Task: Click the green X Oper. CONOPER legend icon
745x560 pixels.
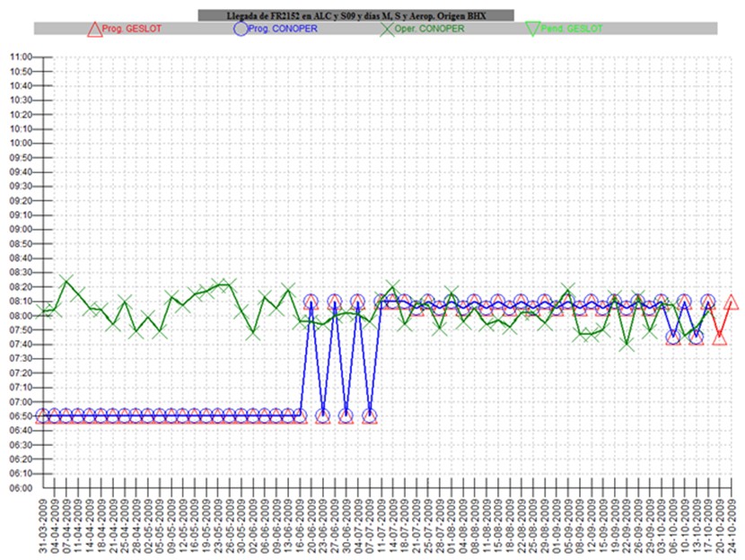Action: tap(388, 29)
